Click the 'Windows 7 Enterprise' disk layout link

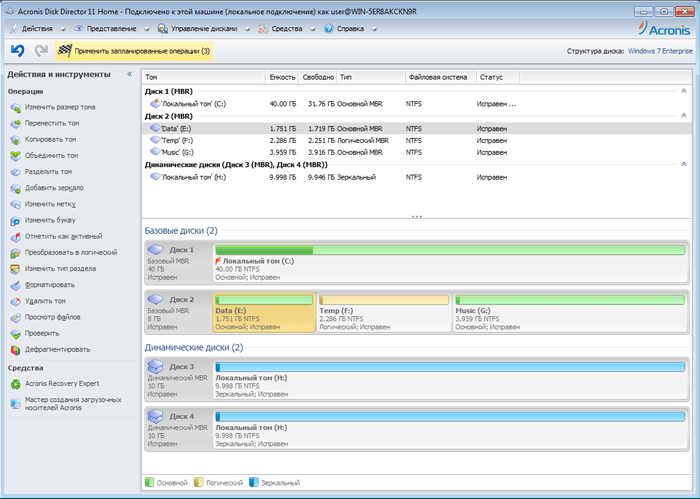pos(660,51)
